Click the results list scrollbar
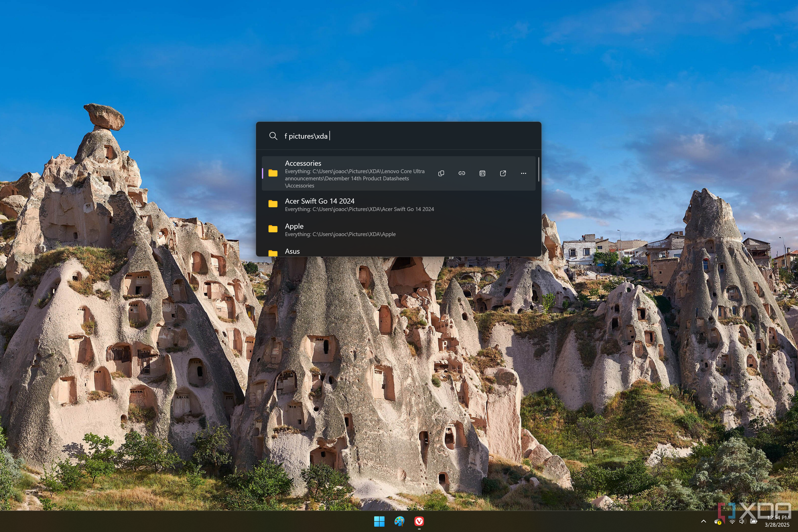 pos(538,169)
